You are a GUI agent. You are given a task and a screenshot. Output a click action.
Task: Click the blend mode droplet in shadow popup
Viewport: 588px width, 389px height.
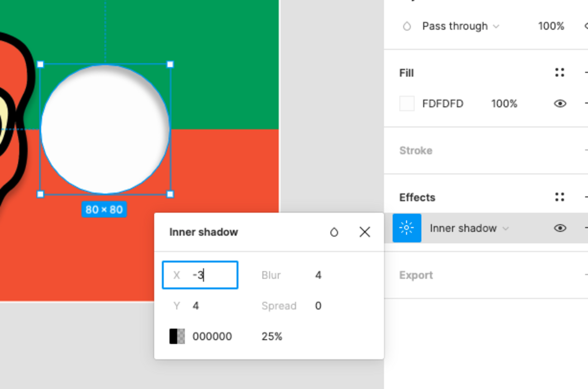334,232
